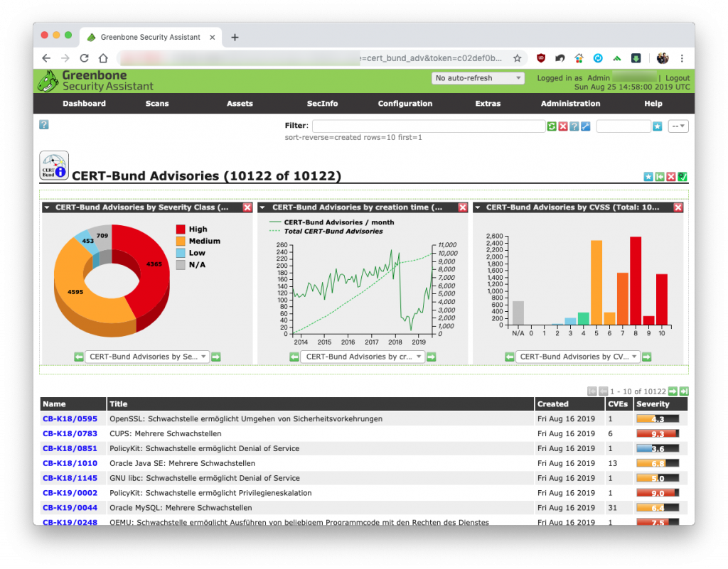
Task: Add new chart with blue star icon
Action: pyautogui.click(x=648, y=177)
